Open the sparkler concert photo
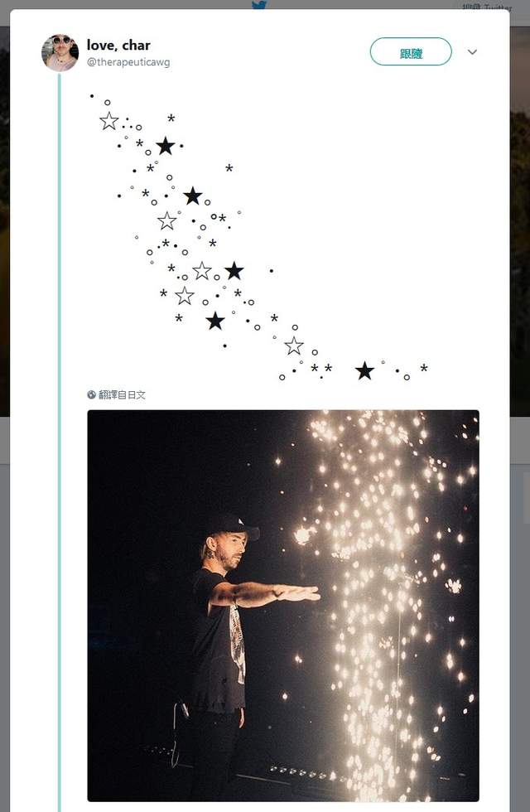 point(283,606)
